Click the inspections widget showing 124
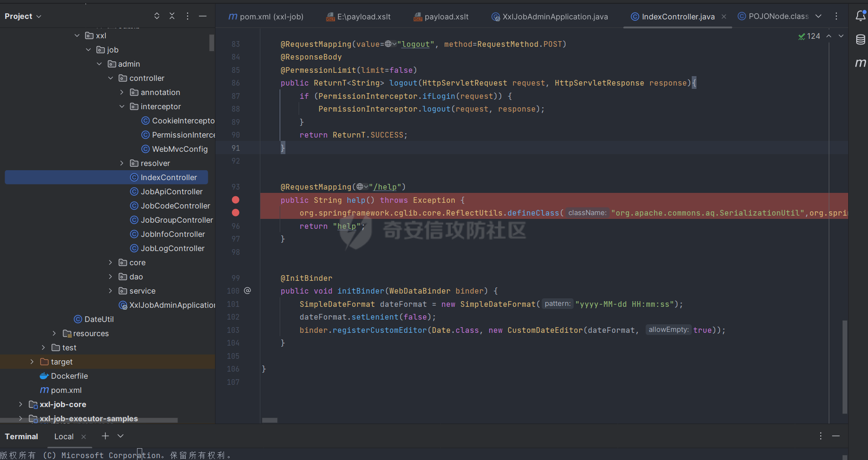 tap(811, 36)
